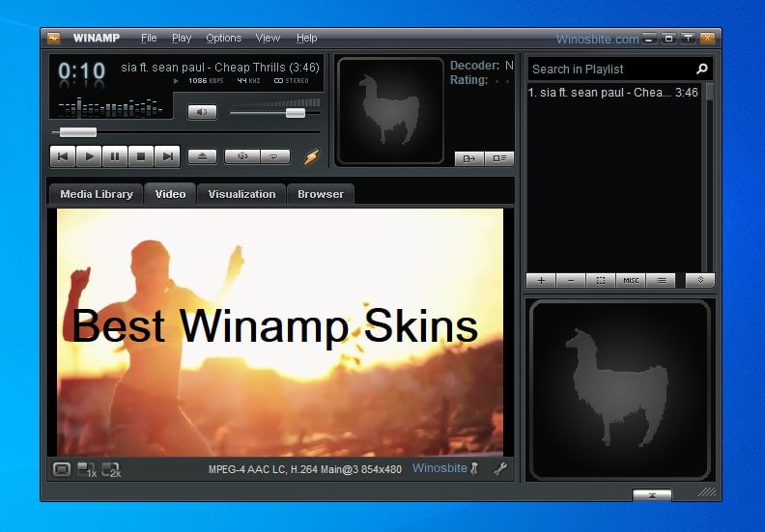This screenshot has width=765, height=532.
Task: Open video options wrench icon
Action: pyautogui.click(x=500, y=468)
